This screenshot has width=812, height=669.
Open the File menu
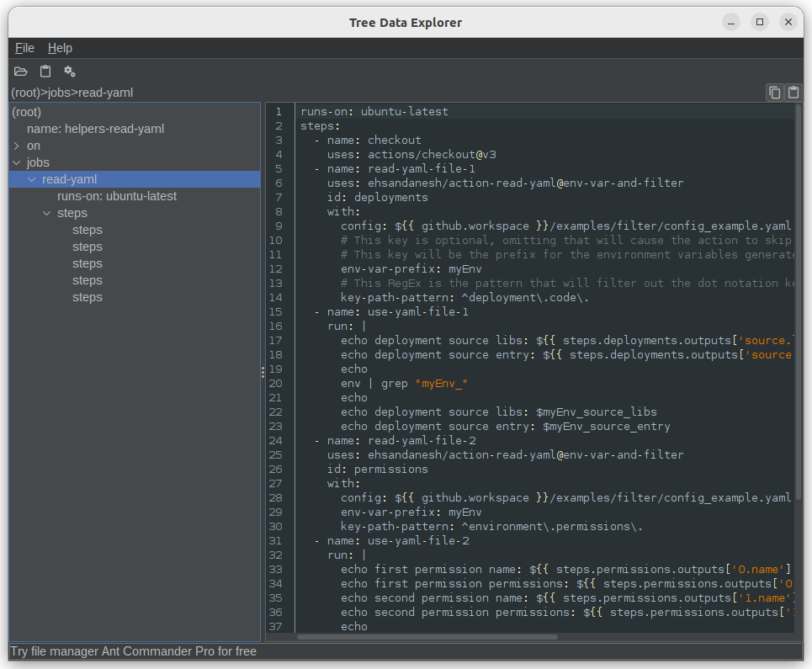24,48
